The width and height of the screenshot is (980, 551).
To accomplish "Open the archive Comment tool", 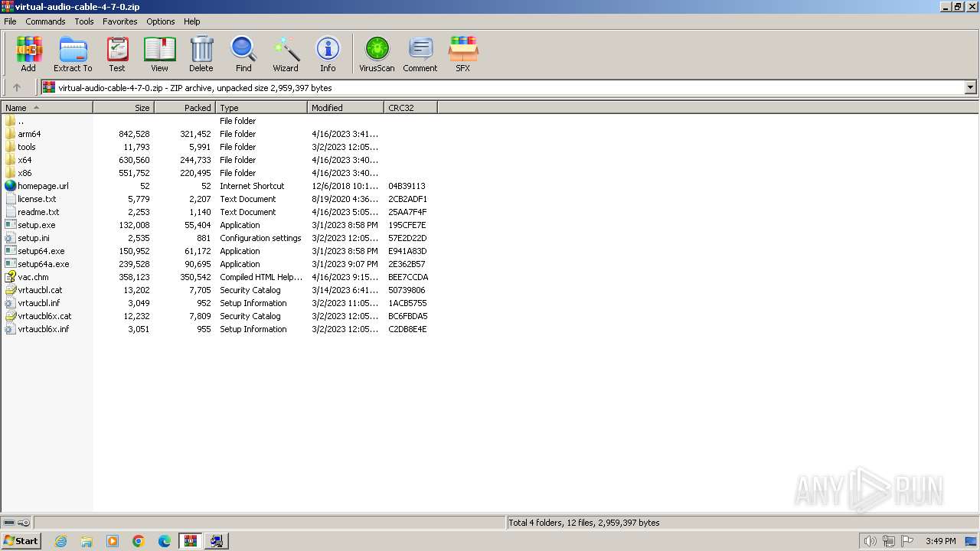I will [420, 50].
